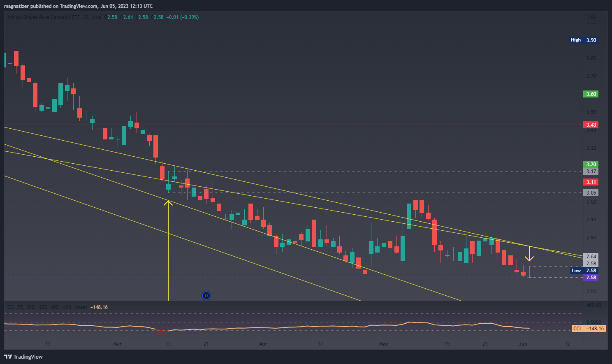Click the gray 2.64 price label on scale

(591, 257)
